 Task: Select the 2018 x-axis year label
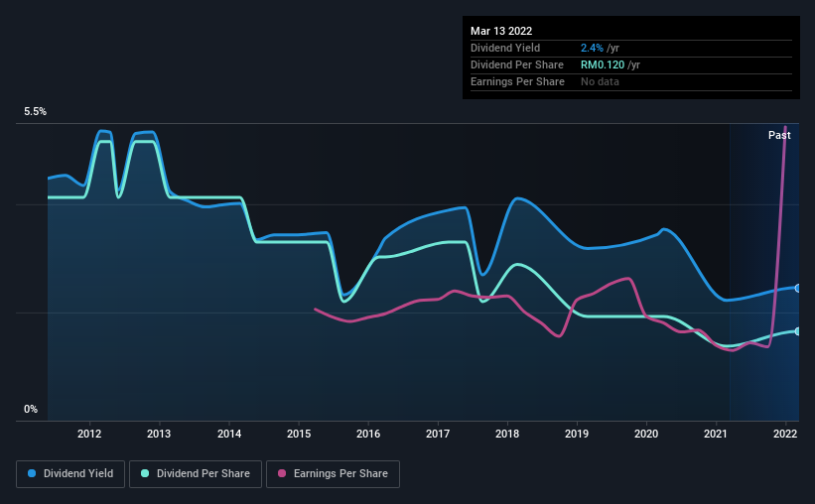tap(507, 434)
